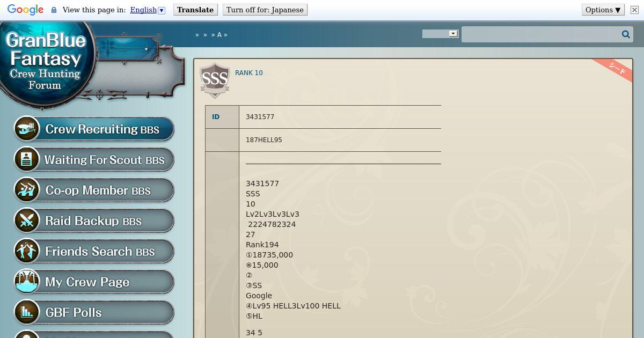This screenshot has width=644, height=338.
Task: Click the lock icon in translate bar
Action: click(54, 10)
